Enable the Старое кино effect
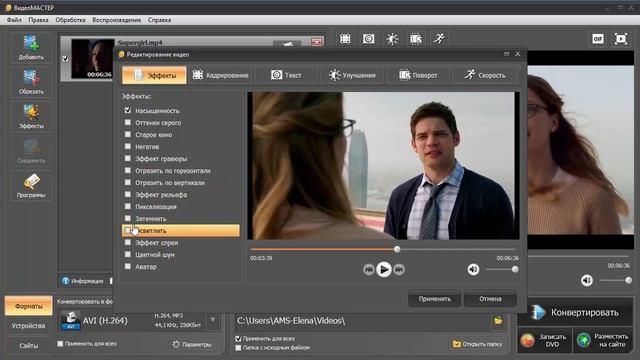This screenshot has width=640, height=360. point(128,134)
